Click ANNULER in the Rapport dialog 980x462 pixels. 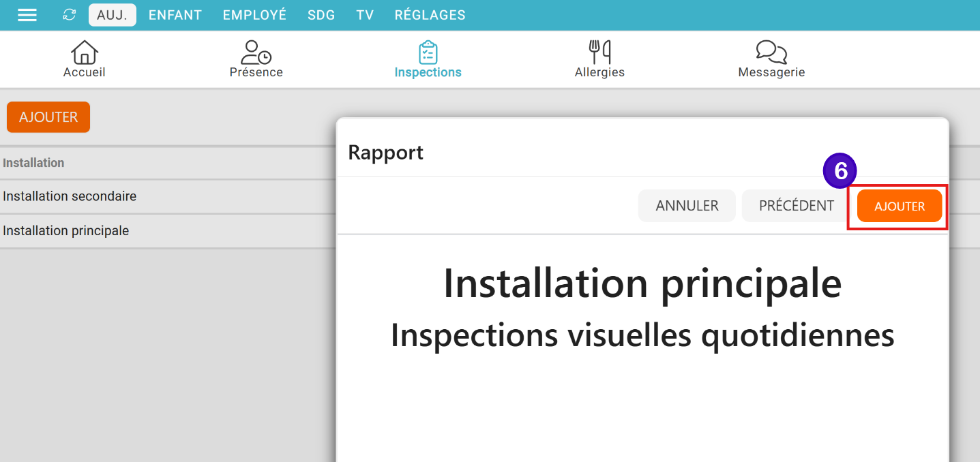[x=687, y=206]
